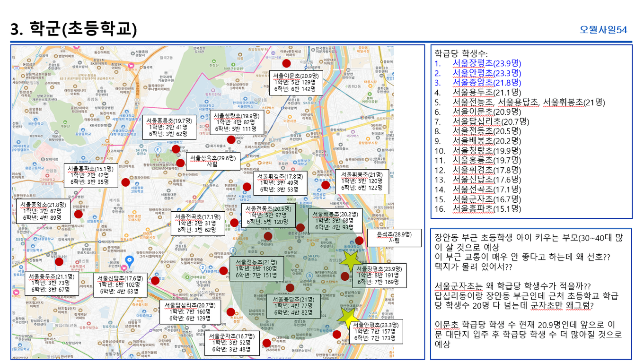This screenshot has height=362, width=644.
Task: Click ranking item 6. 서울이문초(20.9명)
Action: 477,112
